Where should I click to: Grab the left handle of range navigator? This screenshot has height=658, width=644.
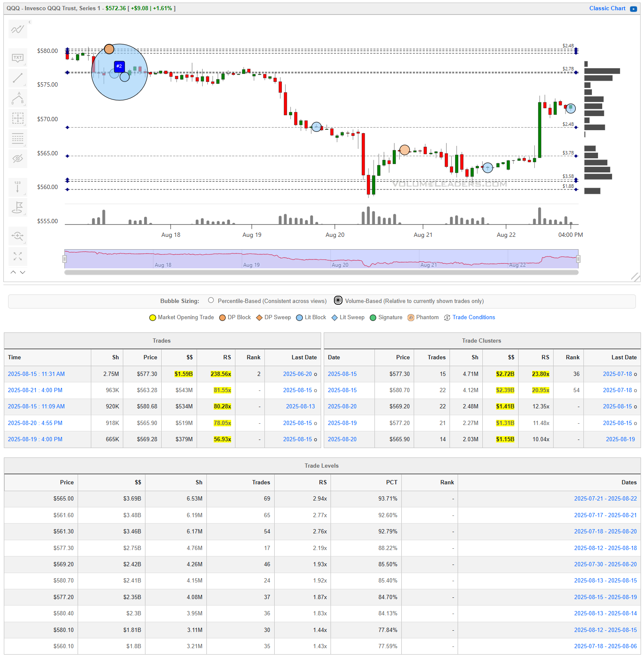65,259
